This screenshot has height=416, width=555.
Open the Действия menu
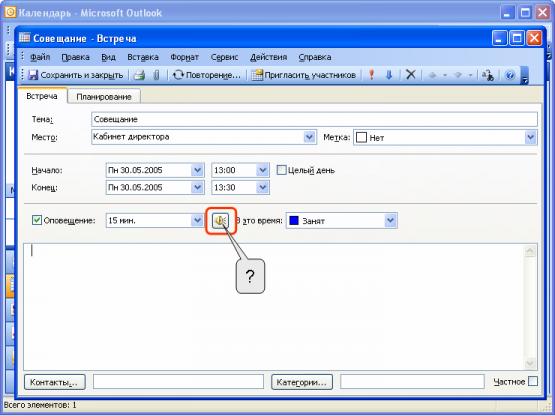pyautogui.click(x=268, y=57)
